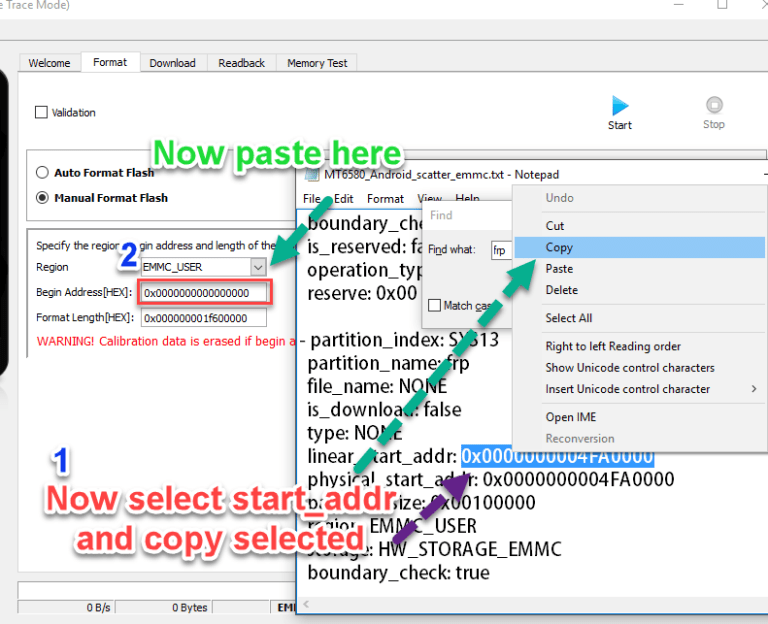Open the Readback tab
The height and width of the screenshot is (624, 768).
click(x=241, y=63)
